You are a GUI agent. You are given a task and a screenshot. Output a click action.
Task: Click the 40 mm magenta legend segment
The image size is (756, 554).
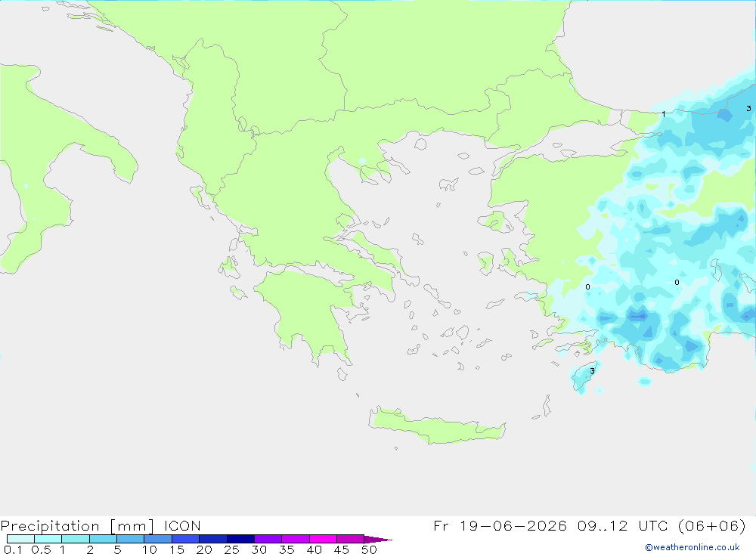[323, 539]
